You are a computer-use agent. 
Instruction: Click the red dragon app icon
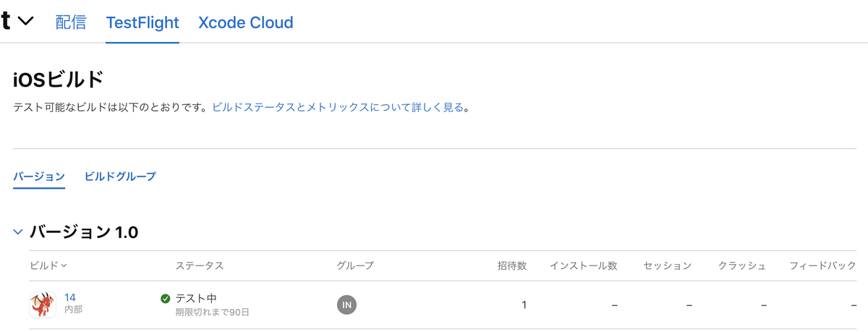tap(43, 305)
